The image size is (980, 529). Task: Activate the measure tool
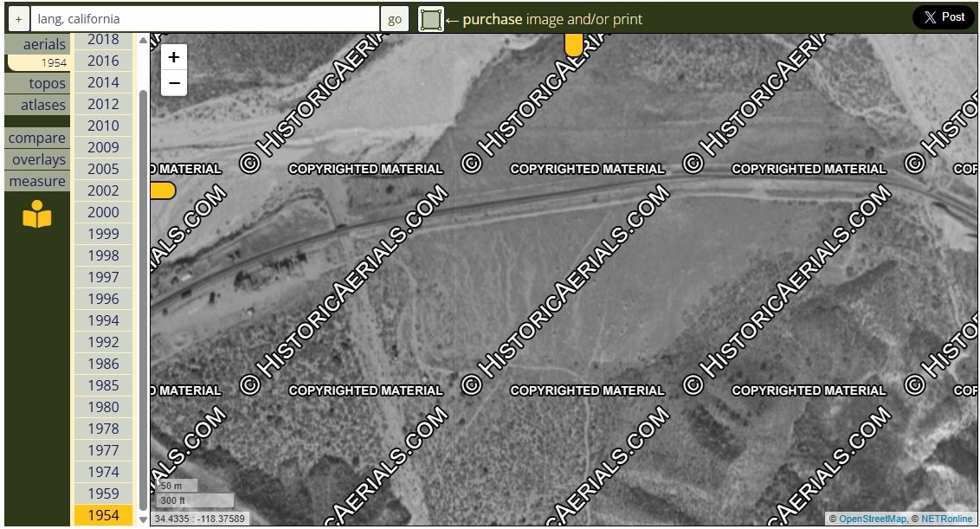click(x=37, y=181)
